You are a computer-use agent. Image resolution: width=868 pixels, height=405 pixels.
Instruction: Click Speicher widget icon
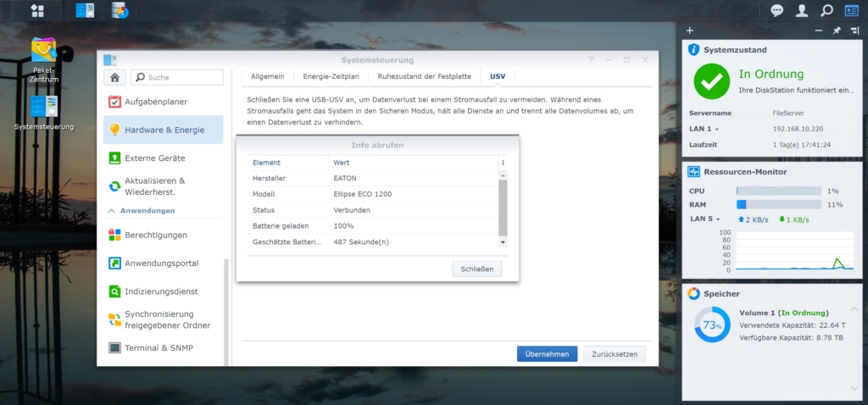693,294
